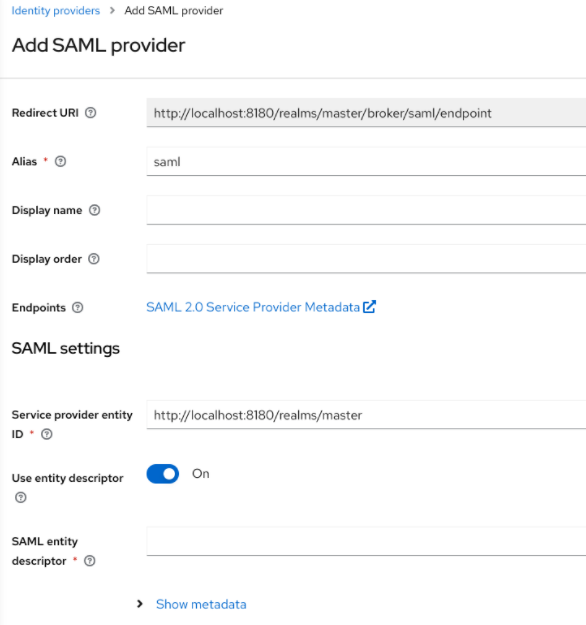Click into the Display name field

pos(366,210)
